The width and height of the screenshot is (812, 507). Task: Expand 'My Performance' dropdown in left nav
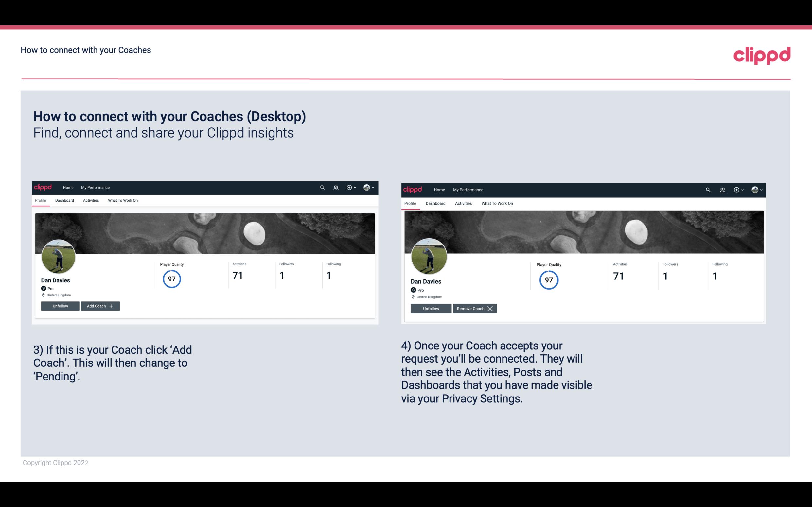95,188
